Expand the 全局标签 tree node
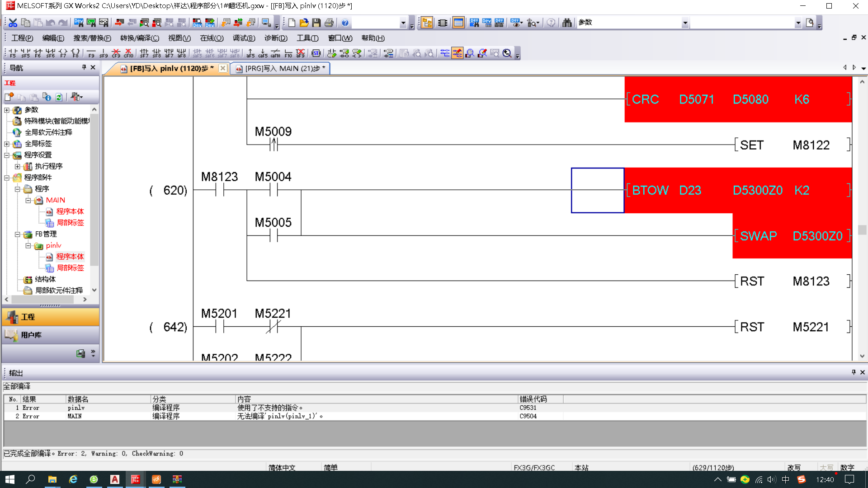The height and width of the screenshot is (488, 868). (x=7, y=144)
